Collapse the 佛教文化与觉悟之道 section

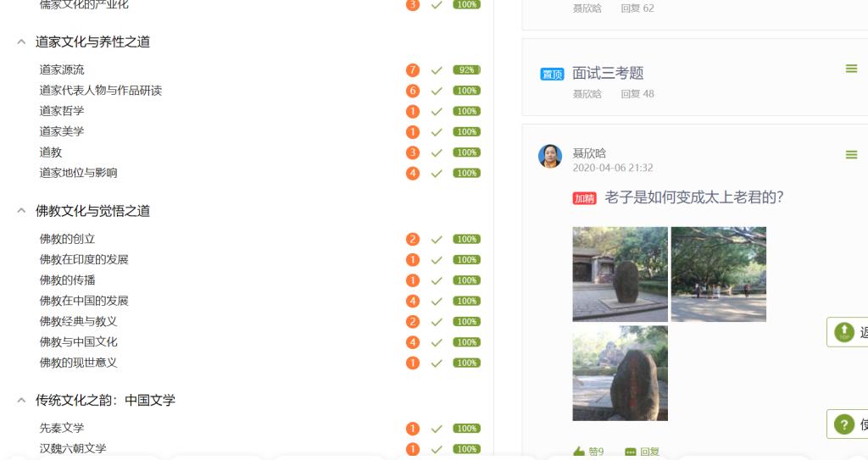coord(21,211)
